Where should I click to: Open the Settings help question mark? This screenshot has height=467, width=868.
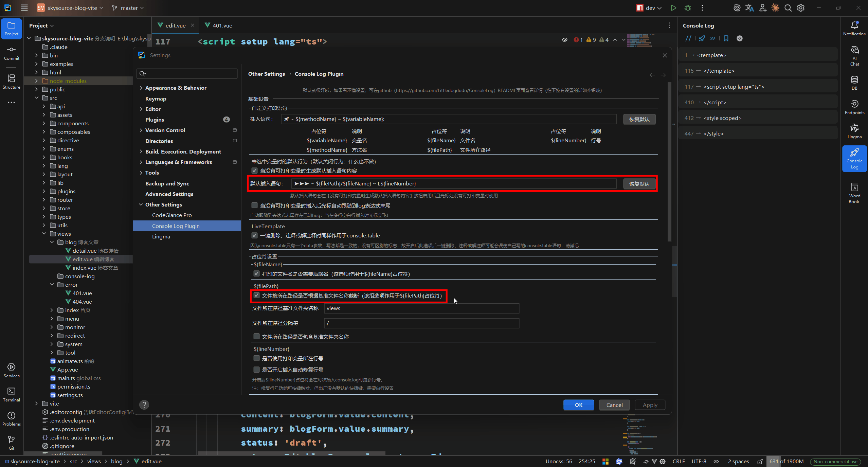144,405
